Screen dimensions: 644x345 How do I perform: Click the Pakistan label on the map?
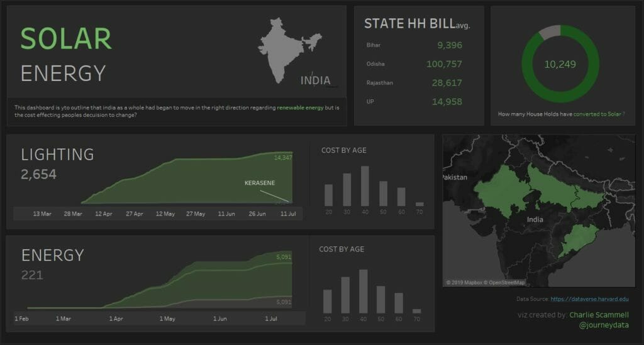[455, 178]
